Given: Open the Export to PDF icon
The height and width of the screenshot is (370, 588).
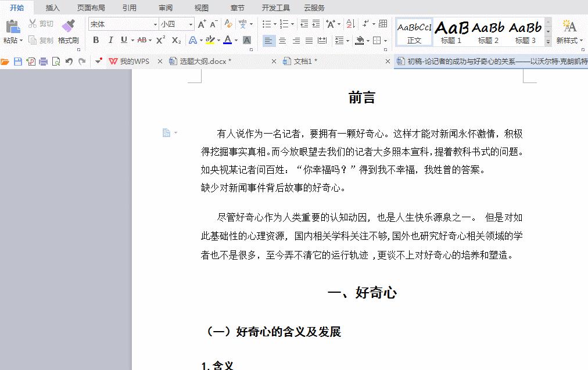Looking at the screenshot, I should [x=30, y=61].
